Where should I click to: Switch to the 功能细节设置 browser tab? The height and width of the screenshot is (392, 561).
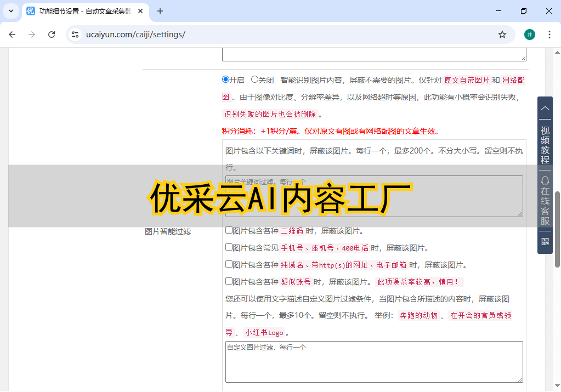click(x=82, y=11)
